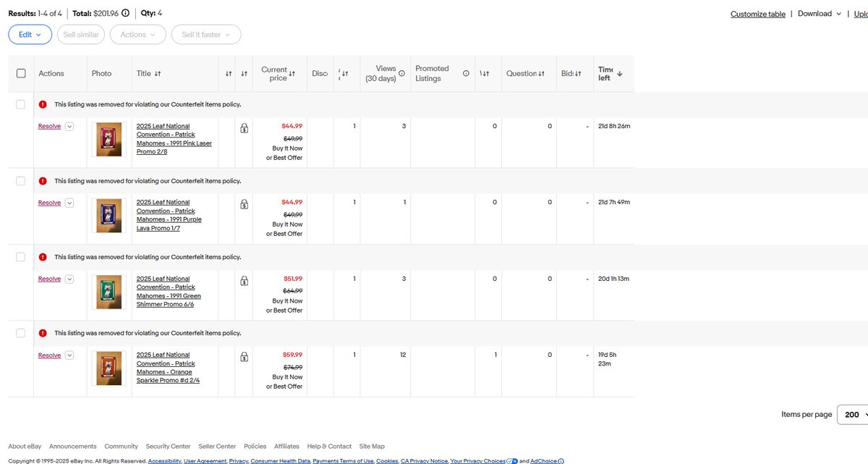The height and width of the screenshot is (464, 868).
Task: Click the AdChoice icon in footer
Action: pyautogui.click(x=561, y=461)
